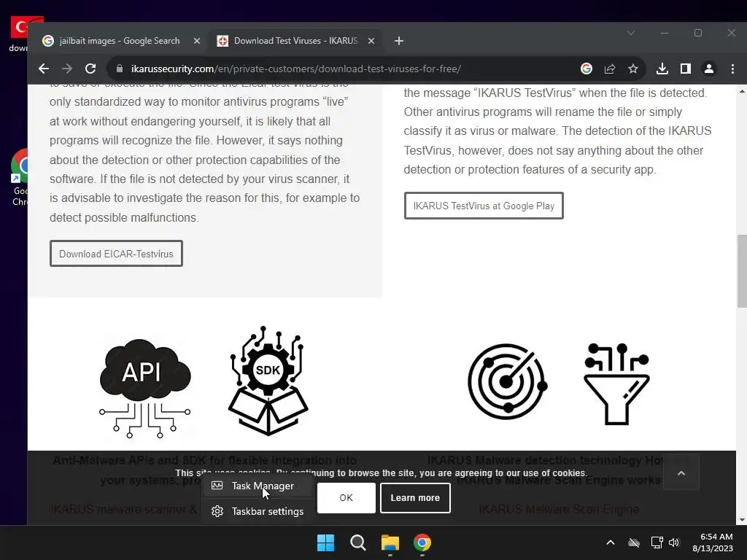Click the Google icon in the address bar
This screenshot has width=747, height=560.
pyautogui.click(x=587, y=69)
